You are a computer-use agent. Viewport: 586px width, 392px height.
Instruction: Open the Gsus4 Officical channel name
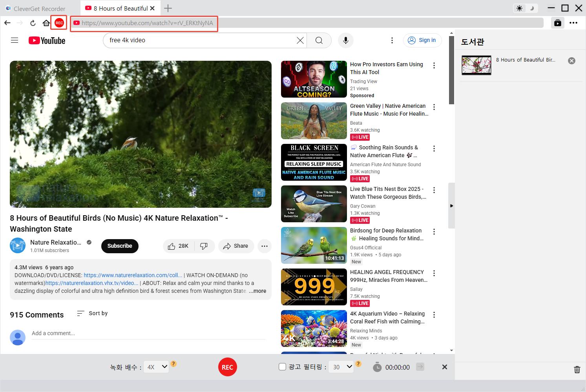coord(366,248)
